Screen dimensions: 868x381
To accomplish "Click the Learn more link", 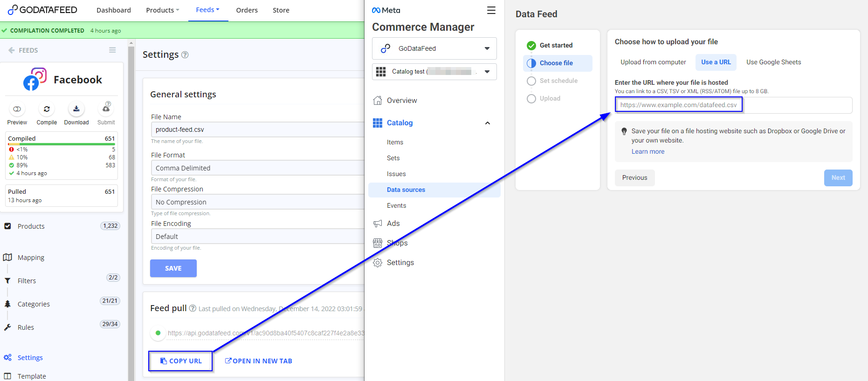I will pyautogui.click(x=648, y=152).
